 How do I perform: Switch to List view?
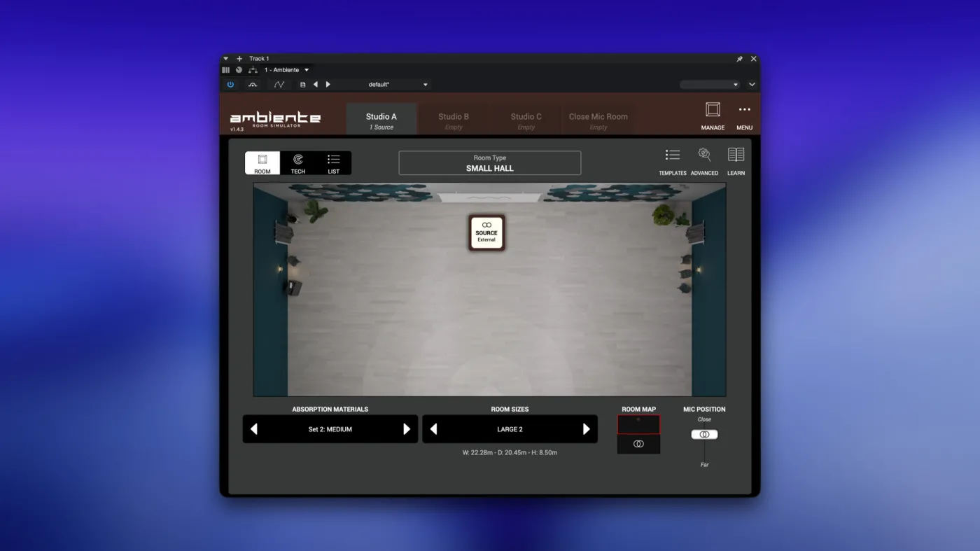(334, 163)
